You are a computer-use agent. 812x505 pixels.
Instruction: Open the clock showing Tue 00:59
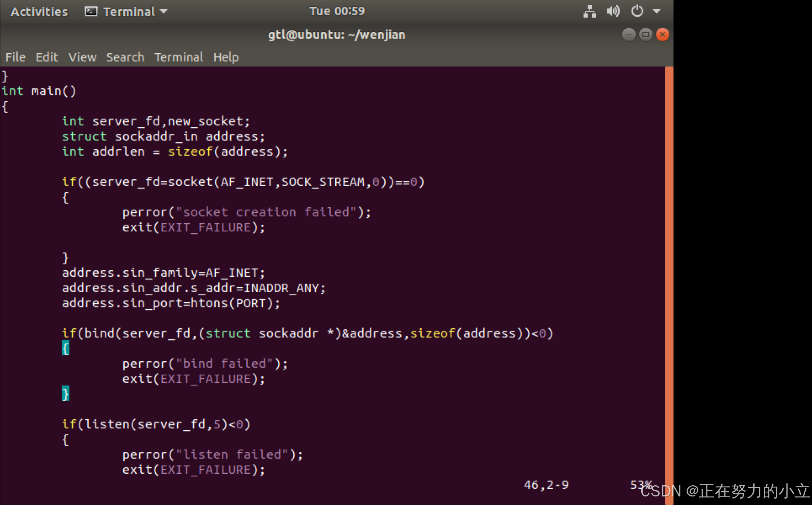(x=337, y=11)
